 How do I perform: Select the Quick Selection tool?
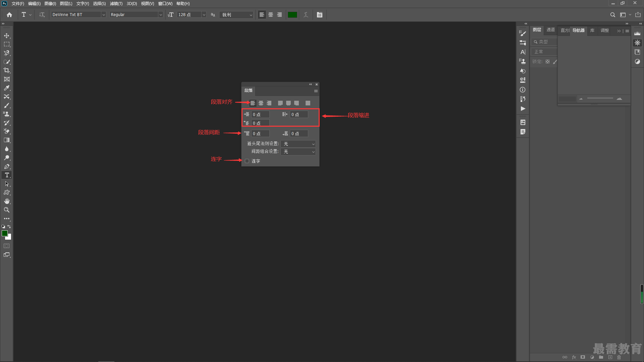tap(7, 62)
